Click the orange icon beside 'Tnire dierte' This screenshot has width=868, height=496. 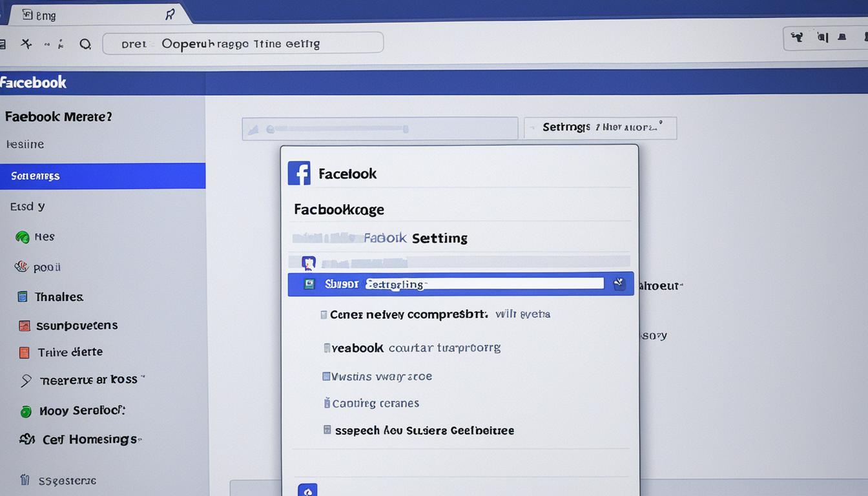pos(24,353)
